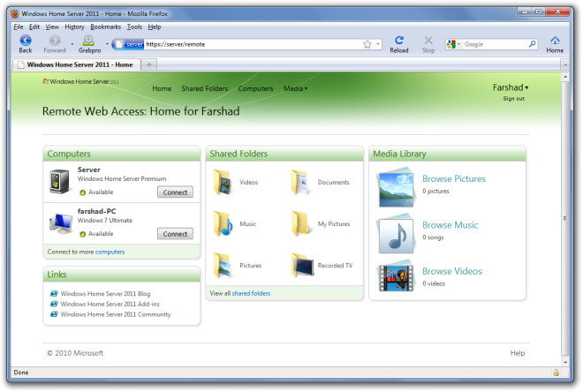583x392 pixels.
Task: Click the Browse Videos film thumbnail
Action: click(x=395, y=277)
